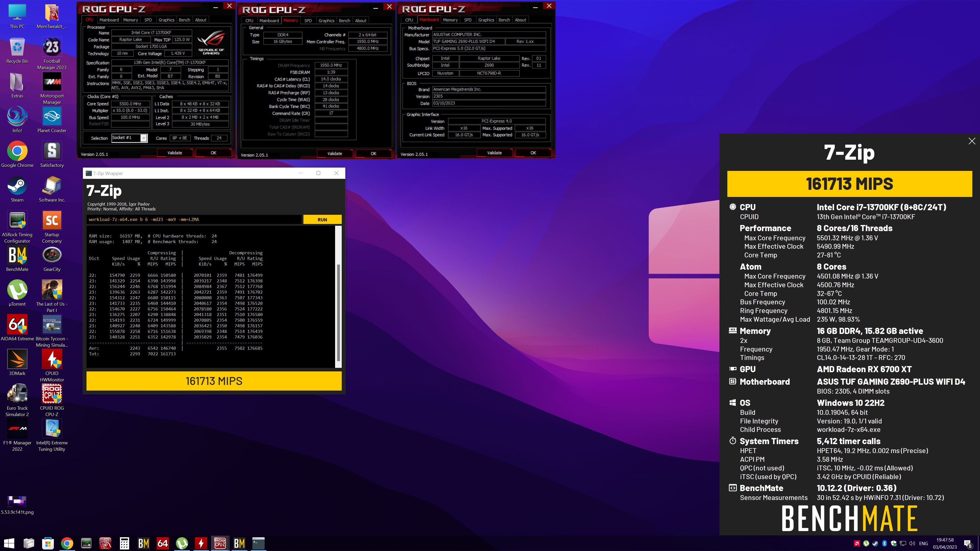Open the notification center with 8 notifications
Screen dimensions: 980x551
(x=968, y=544)
